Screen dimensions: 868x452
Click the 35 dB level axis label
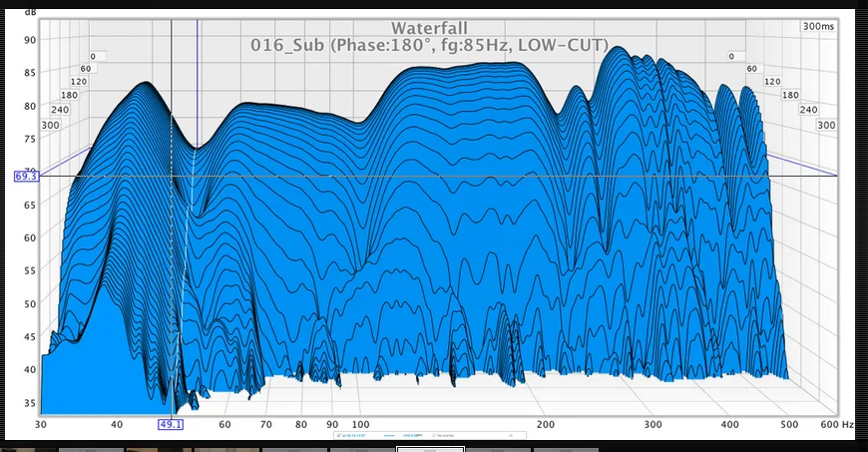click(x=30, y=403)
